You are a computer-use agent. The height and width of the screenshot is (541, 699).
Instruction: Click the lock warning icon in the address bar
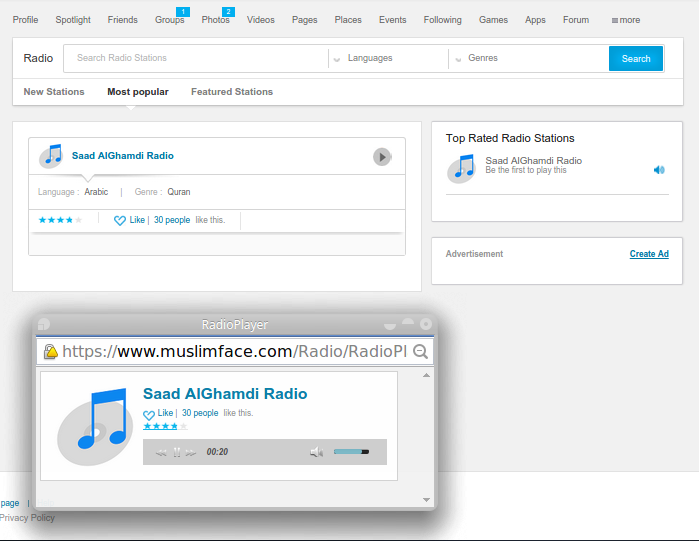click(x=51, y=352)
